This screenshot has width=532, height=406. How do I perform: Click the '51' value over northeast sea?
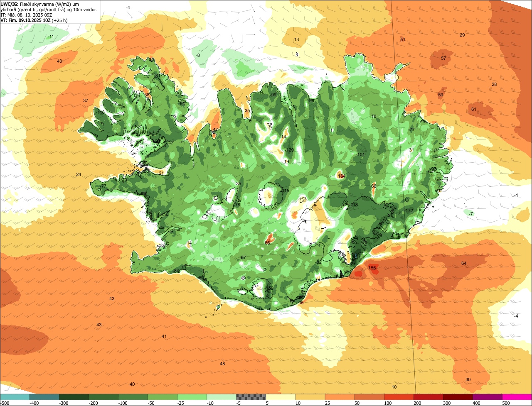403,40
